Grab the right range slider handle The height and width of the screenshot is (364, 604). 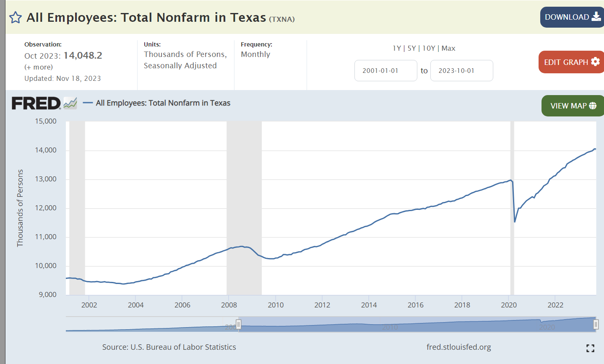pos(596,324)
